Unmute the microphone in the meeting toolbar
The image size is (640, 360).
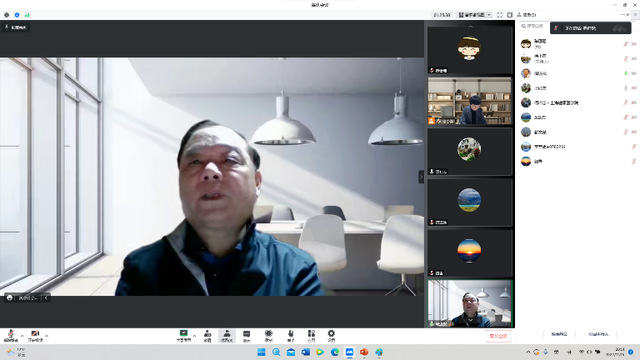pyautogui.click(x=11, y=336)
